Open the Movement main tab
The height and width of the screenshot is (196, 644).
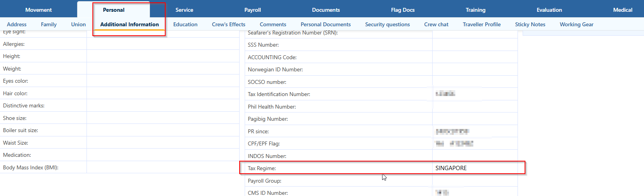pyautogui.click(x=38, y=10)
